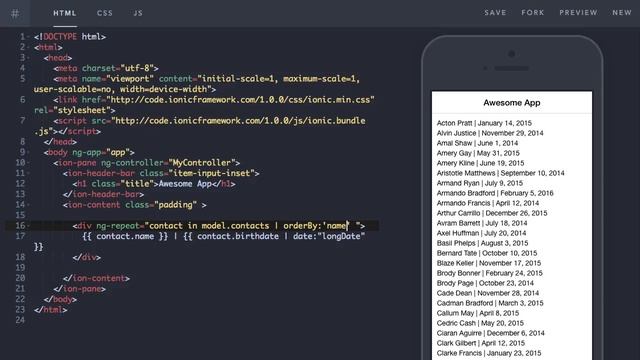640x360 pixels.
Task: Click the Awesome App title in preview
Action: tap(511, 103)
